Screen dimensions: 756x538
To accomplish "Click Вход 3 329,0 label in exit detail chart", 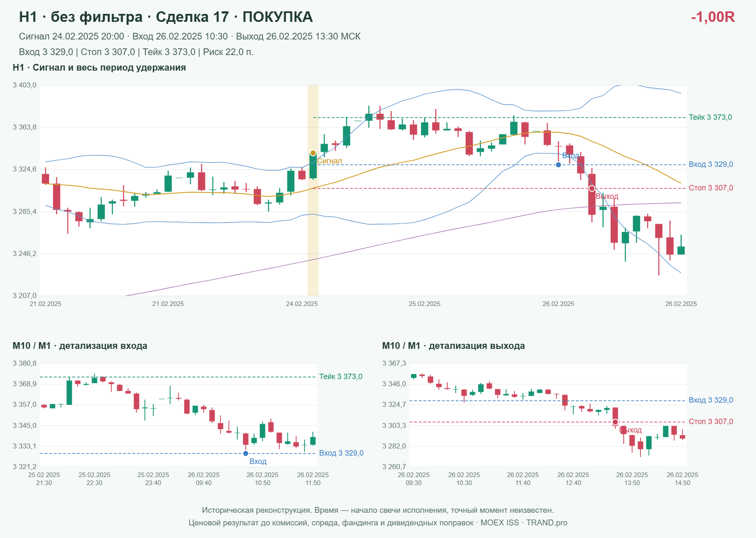I will pyautogui.click(x=711, y=400).
